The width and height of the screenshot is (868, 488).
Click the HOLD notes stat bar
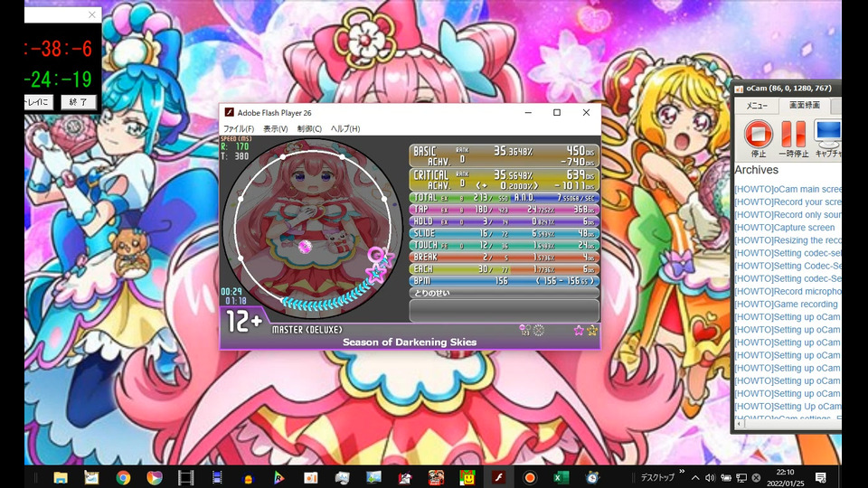click(505, 221)
